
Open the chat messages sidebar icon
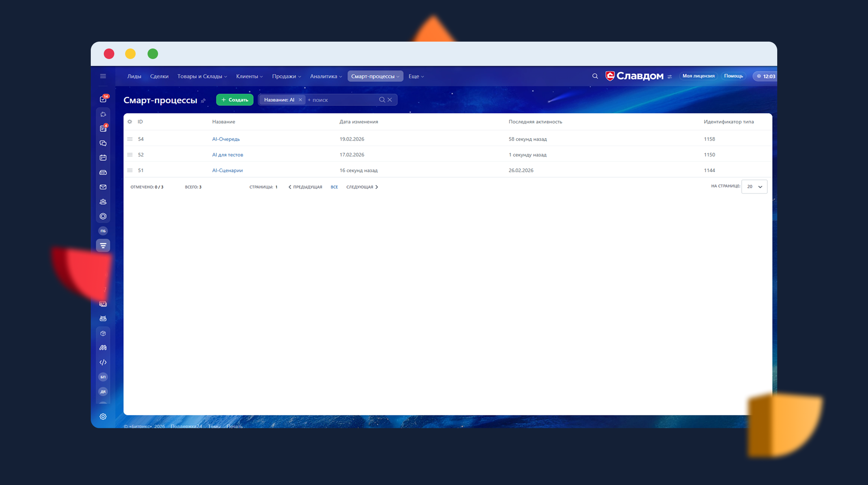pyautogui.click(x=103, y=143)
